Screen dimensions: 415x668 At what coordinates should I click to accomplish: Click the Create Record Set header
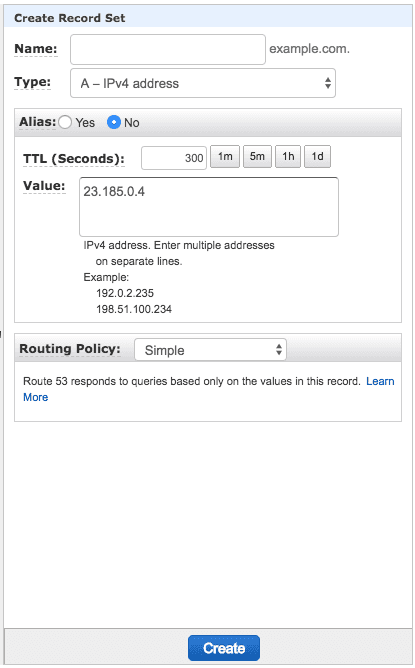(x=70, y=18)
